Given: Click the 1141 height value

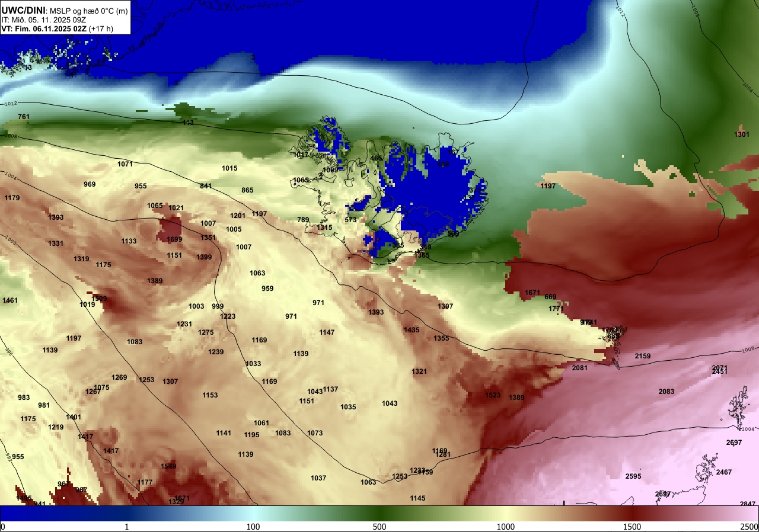Looking at the screenshot, I should (224, 433).
